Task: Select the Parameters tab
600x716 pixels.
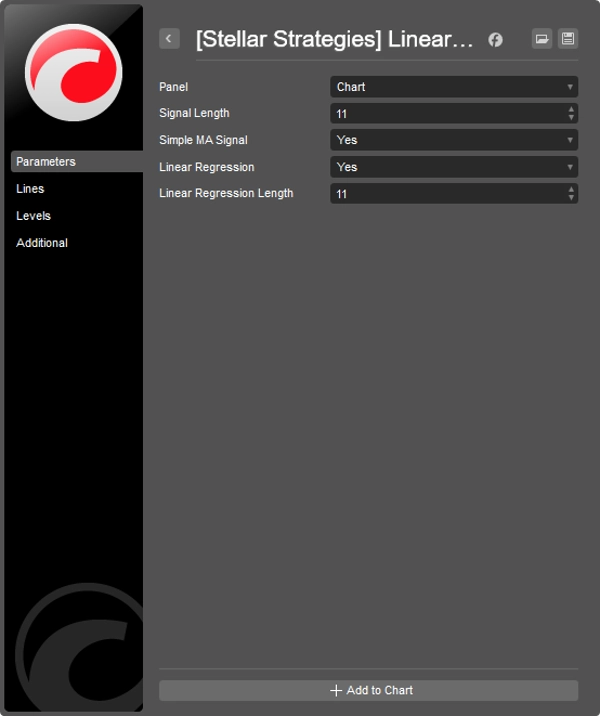Action: 46,162
